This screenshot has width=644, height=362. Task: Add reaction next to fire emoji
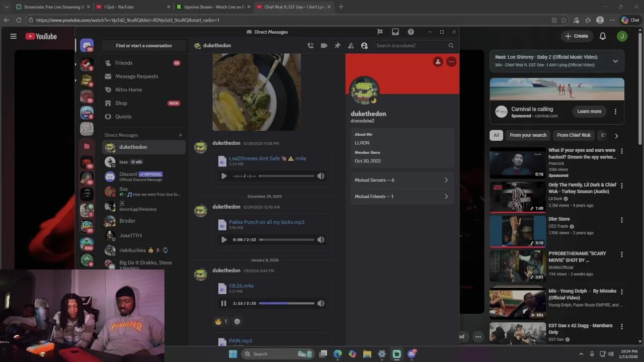pos(237,321)
